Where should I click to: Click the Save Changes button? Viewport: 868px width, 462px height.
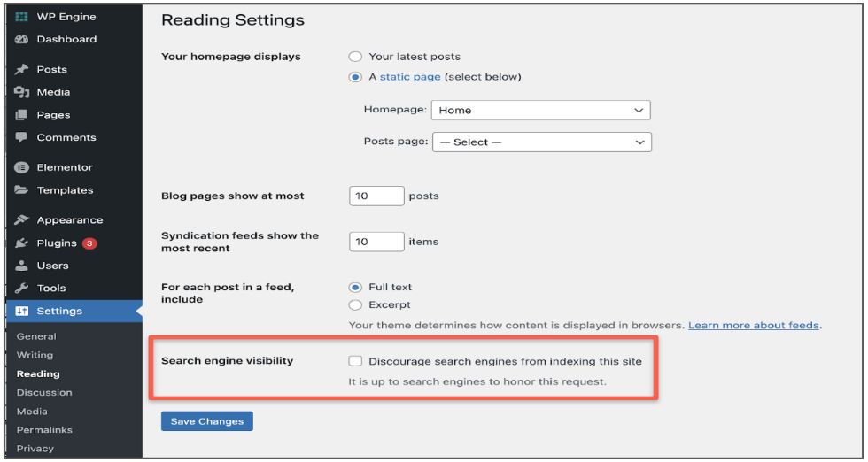pos(207,421)
